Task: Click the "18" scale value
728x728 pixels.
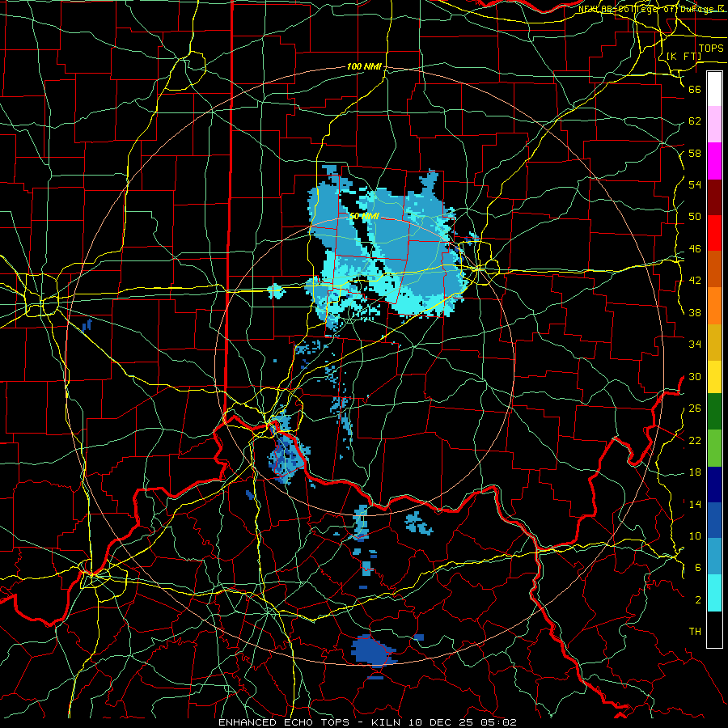Action: click(695, 472)
